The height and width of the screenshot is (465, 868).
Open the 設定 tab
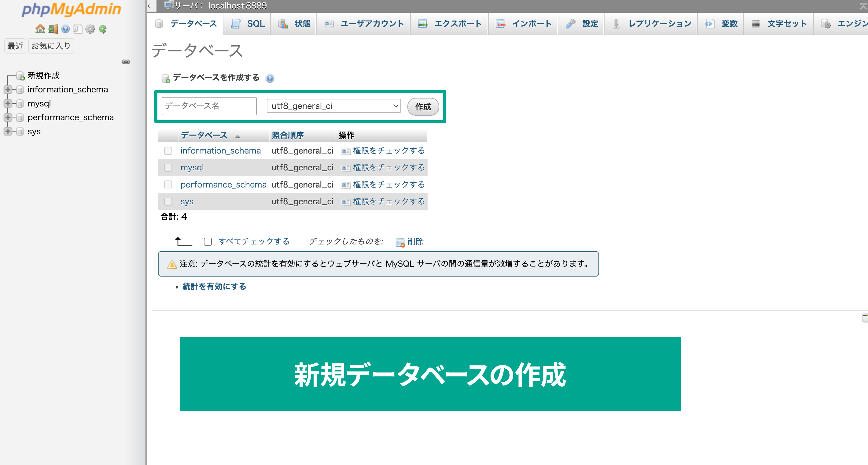click(x=582, y=24)
